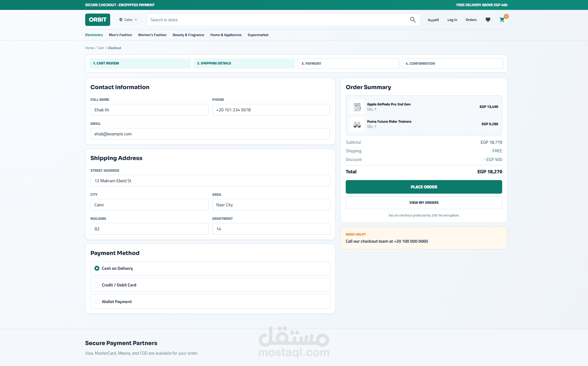Open the Women's Fashion category

152,35
